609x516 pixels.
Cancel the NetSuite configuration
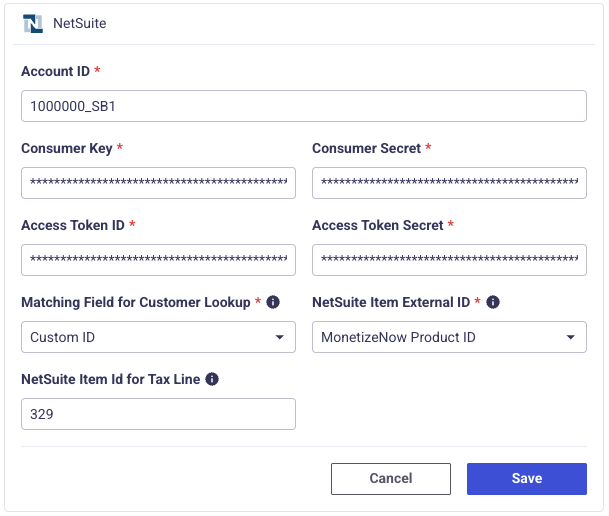pos(391,479)
